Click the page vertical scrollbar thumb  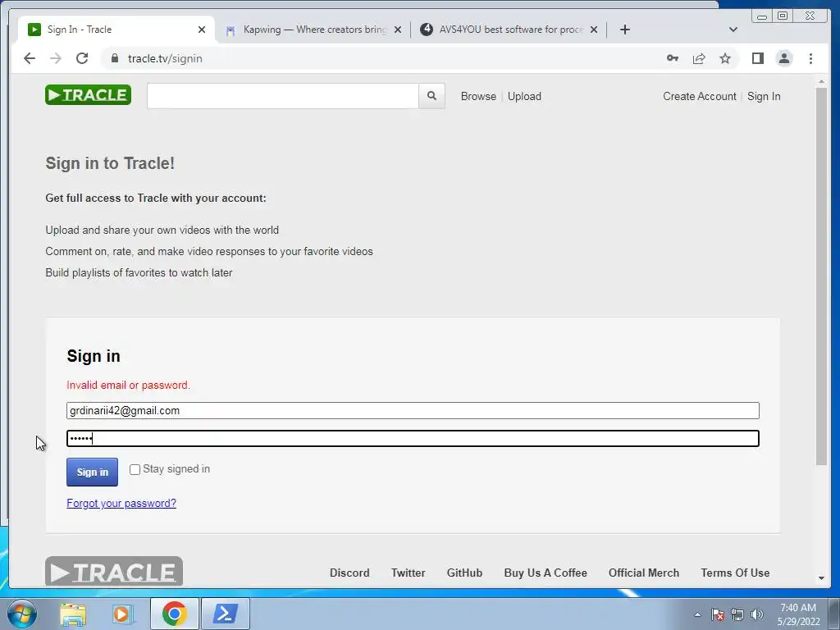tap(821, 276)
